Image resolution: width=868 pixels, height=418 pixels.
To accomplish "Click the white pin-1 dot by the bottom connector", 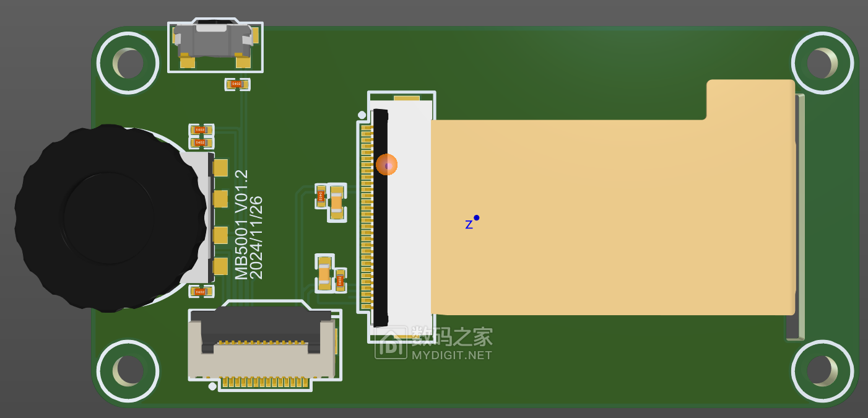I will (212, 386).
